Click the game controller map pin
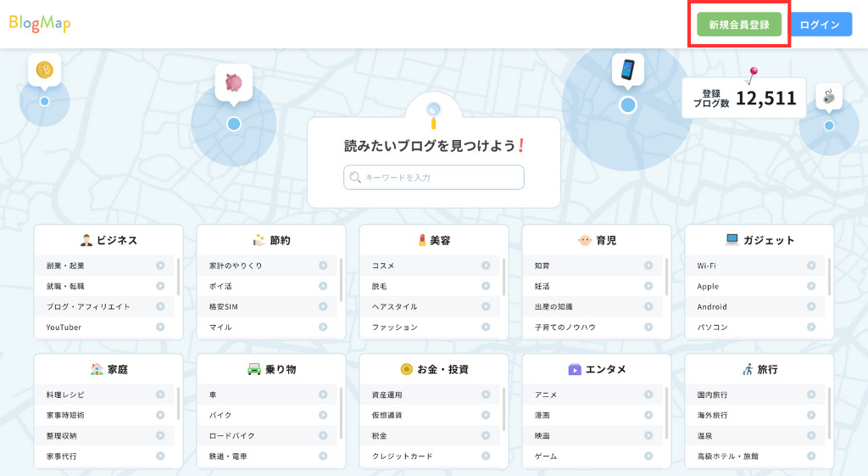This screenshot has height=476, width=868. [829, 97]
